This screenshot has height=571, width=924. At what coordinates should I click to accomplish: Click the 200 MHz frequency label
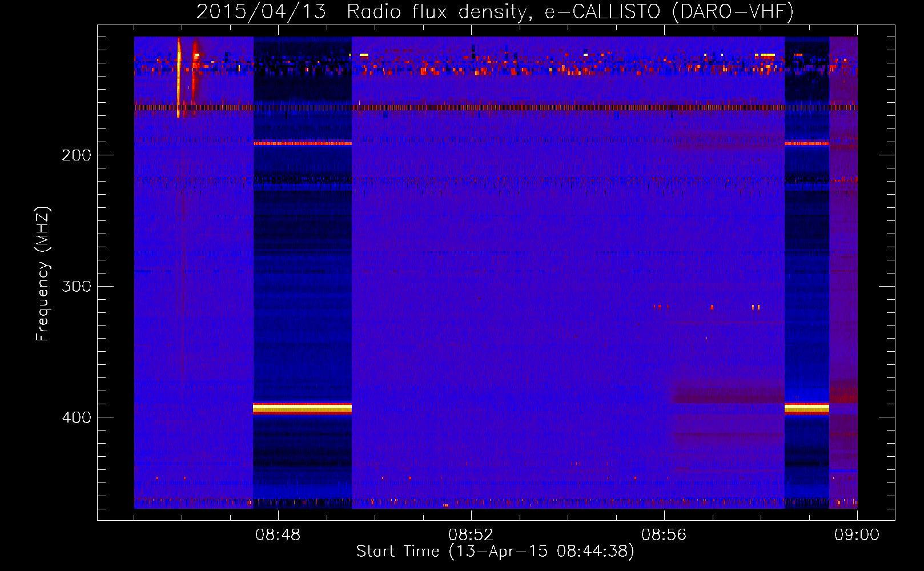click(77, 155)
